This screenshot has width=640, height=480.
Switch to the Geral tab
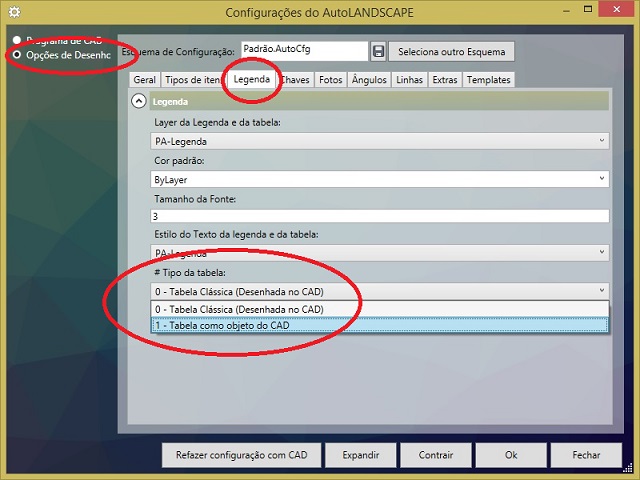144,80
